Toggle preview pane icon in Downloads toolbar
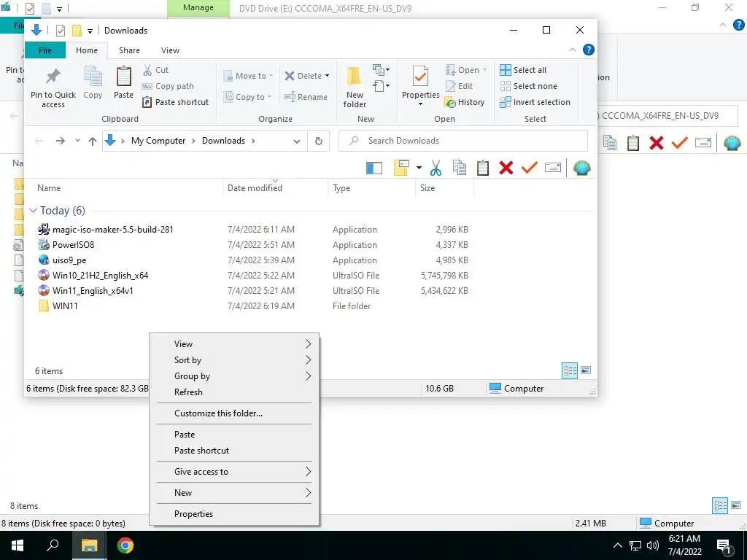 pos(374,168)
